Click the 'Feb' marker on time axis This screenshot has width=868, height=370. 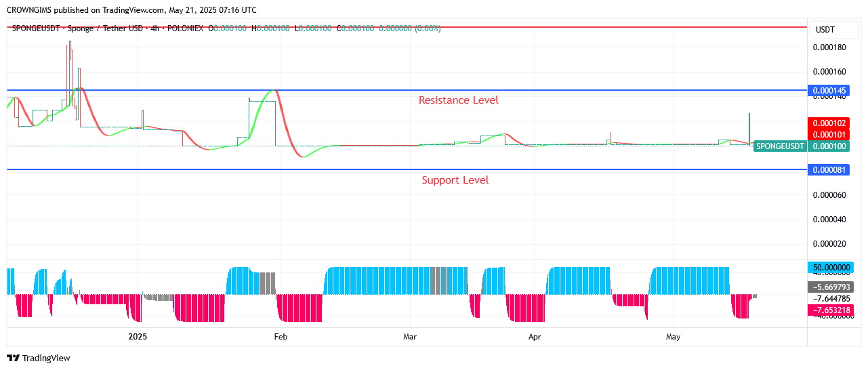(280, 337)
